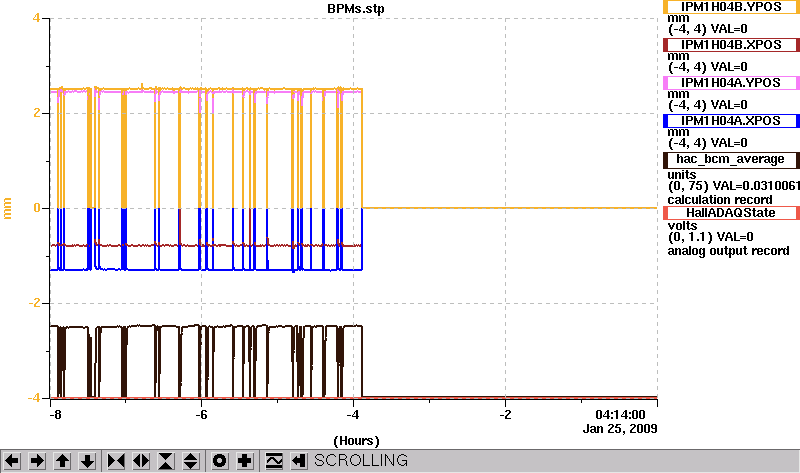800x473 pixels.
Task: Click the waveform graph toolbar icon
Action: (274, 461)
